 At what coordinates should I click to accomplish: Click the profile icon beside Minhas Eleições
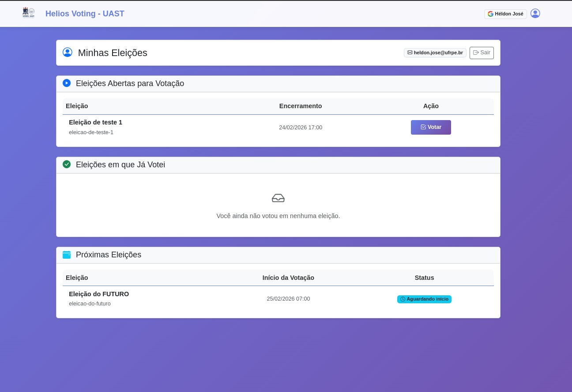coord(68,53)
